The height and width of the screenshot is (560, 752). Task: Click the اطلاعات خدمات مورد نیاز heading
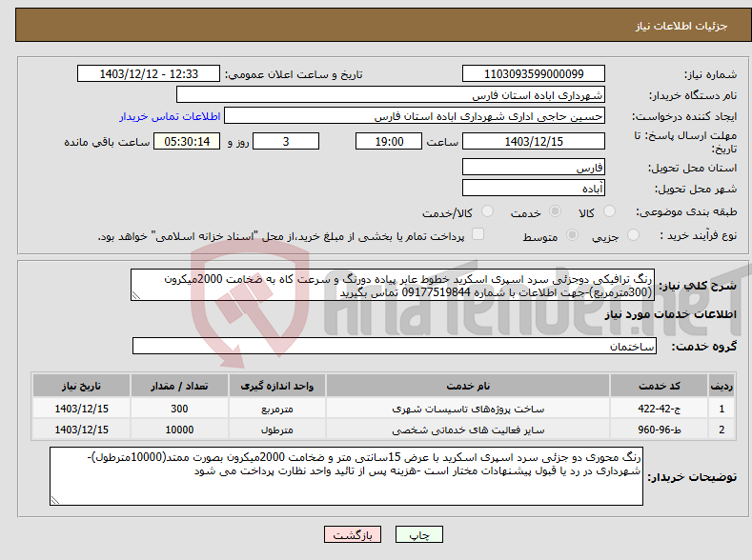pyautogui.click(x=670, y=314)
